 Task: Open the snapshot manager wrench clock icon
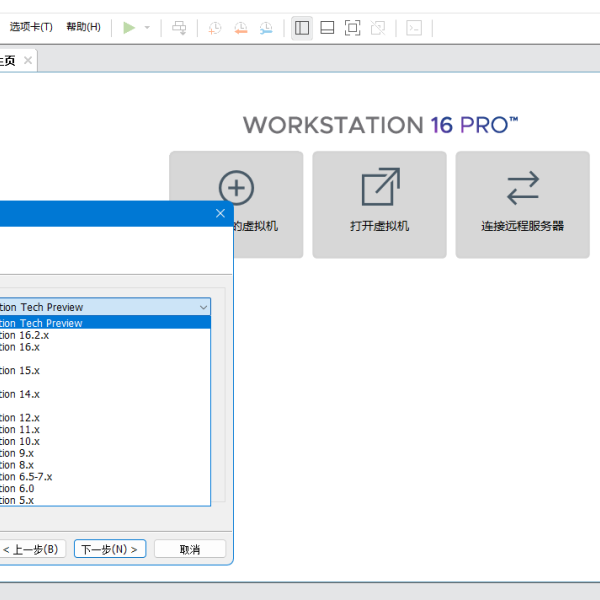click(266, 28)
